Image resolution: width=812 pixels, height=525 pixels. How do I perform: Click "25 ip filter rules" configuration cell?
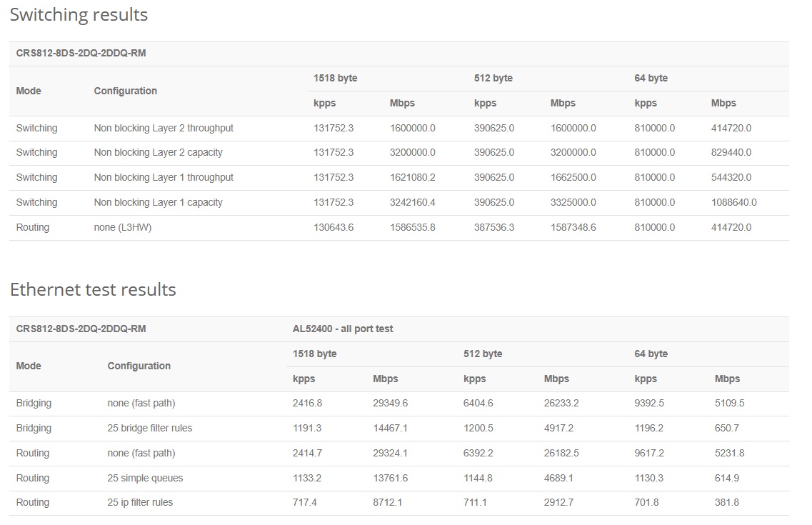pos(140,502)
